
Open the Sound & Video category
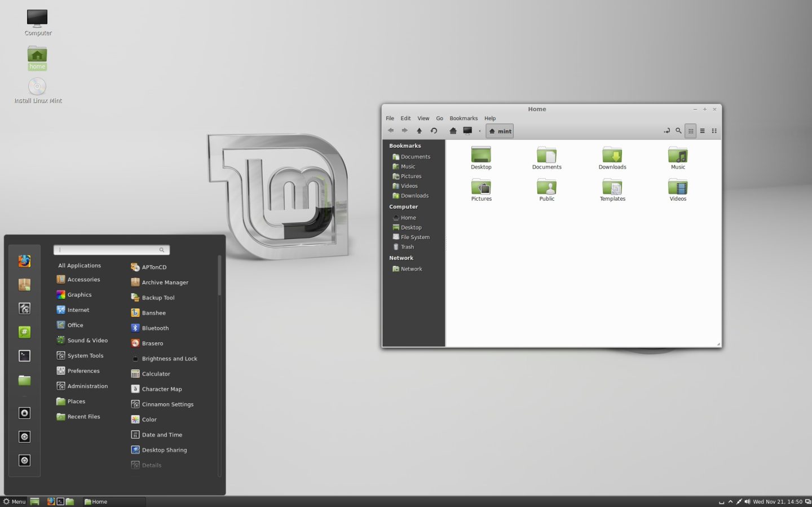[x=87, y=340]
